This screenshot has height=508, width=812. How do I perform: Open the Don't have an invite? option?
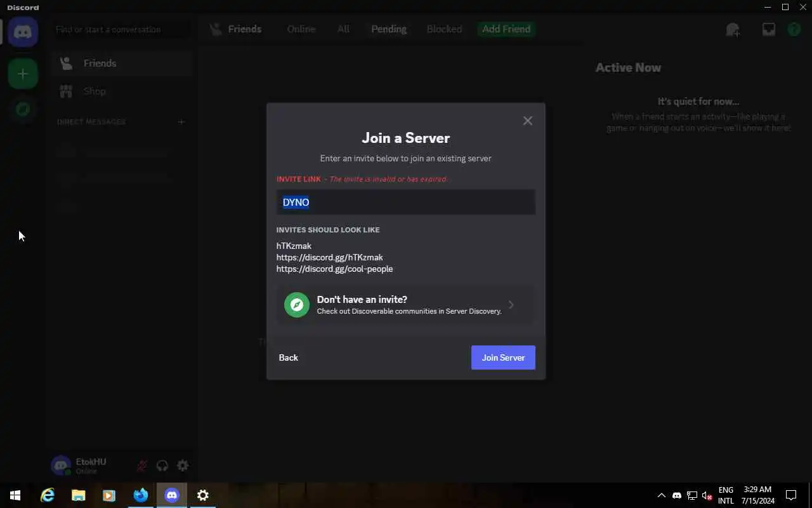pyautogui.click(x=406, y=305)
